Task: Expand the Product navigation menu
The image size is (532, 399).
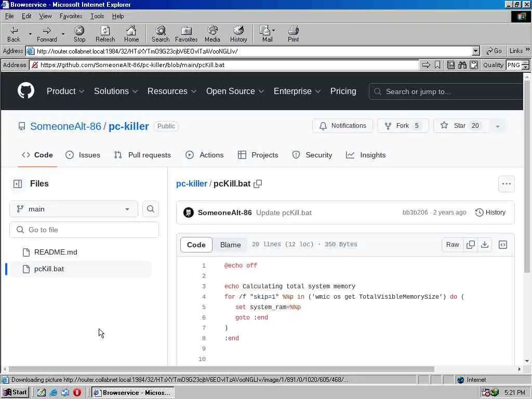Action: coord(65,91)
